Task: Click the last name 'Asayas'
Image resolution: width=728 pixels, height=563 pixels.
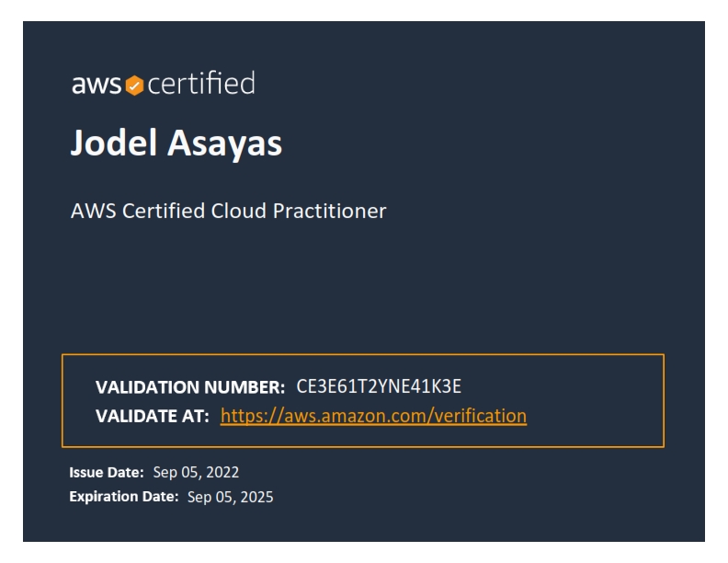Action: pyautogui.click(x=224, y=144)
